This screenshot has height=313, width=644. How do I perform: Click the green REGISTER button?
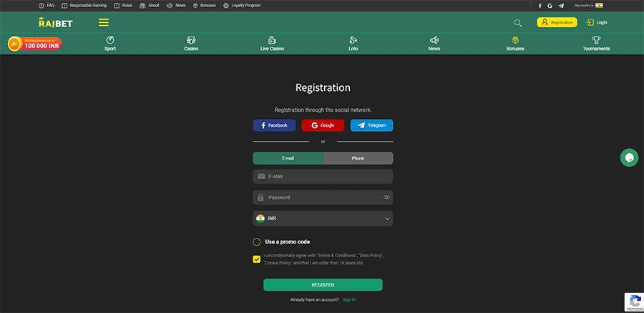(x=323, y=284)
